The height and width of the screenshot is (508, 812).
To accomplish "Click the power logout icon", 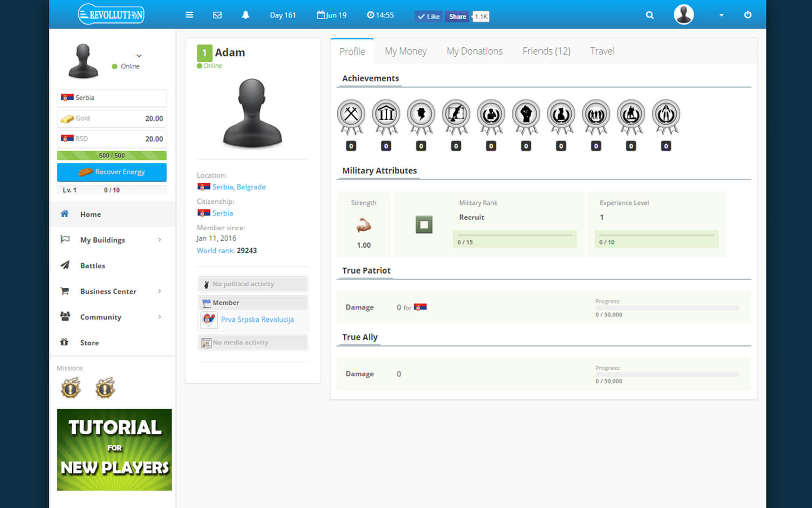I will coord(748,15).
